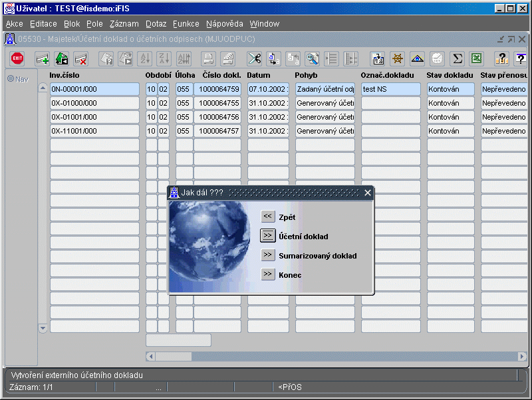Open the Funkce menu
Screen dimensions: 532x400
pyautogui.click(x=186, y=23)
